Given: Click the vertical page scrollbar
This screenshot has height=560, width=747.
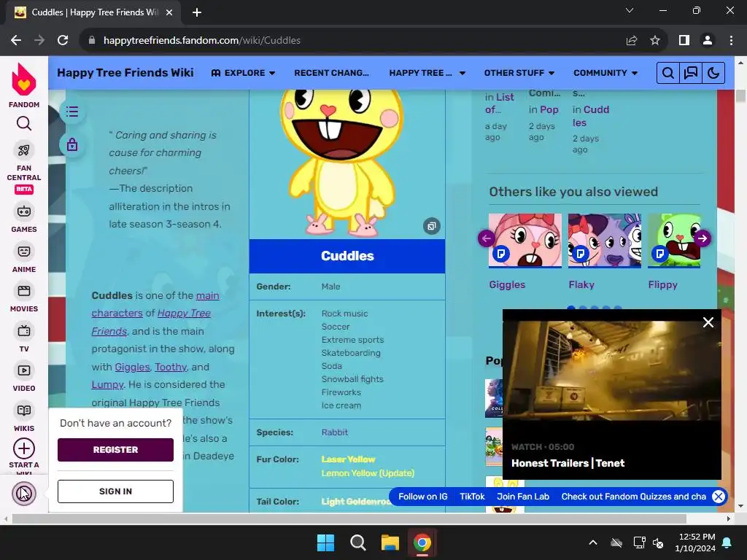Looking at the screenshot, I should point(741,96).
